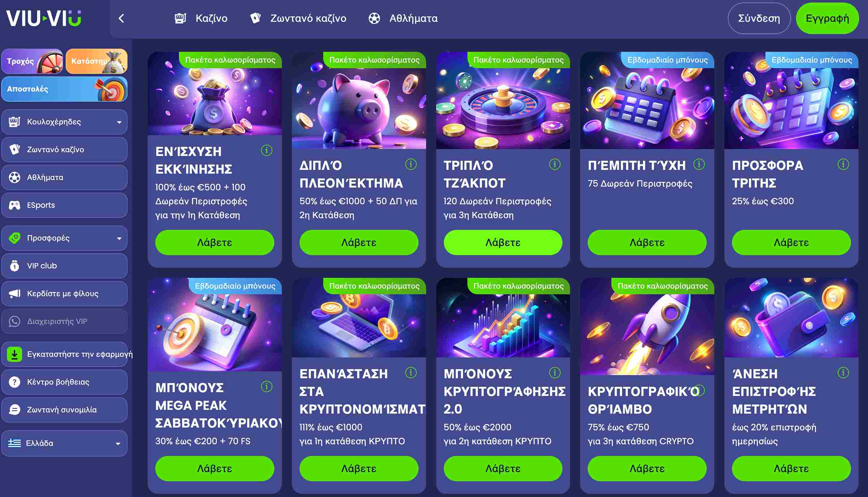View info icon on ΤΡΙΠΛΌ ΤΖΆΚΠΟΤ card
The width and height of the screenshot is (868, 497).
click(555, 164)
